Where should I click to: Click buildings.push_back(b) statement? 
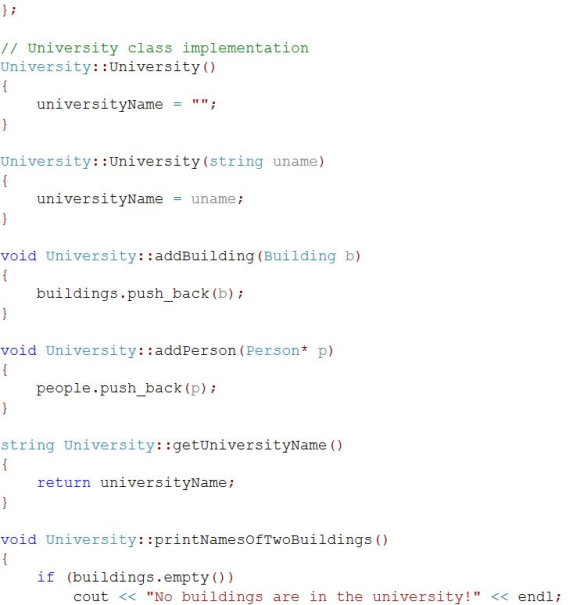(140, 294)
